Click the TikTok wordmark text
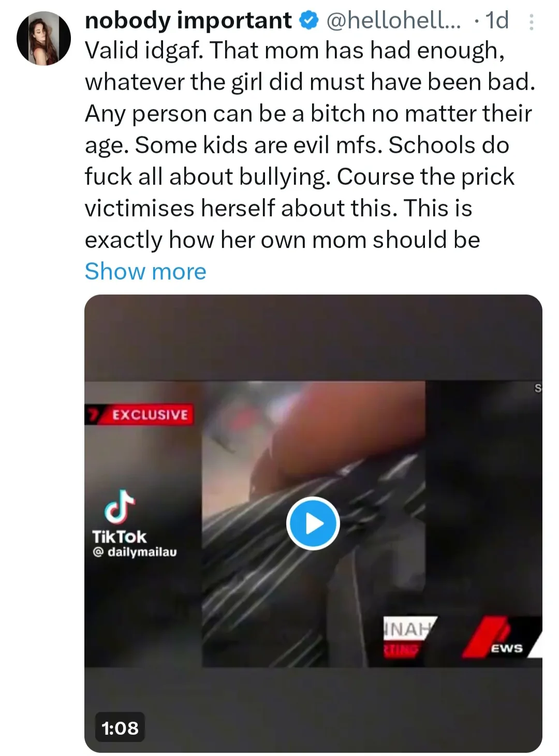559x756 pixels. 119,536
